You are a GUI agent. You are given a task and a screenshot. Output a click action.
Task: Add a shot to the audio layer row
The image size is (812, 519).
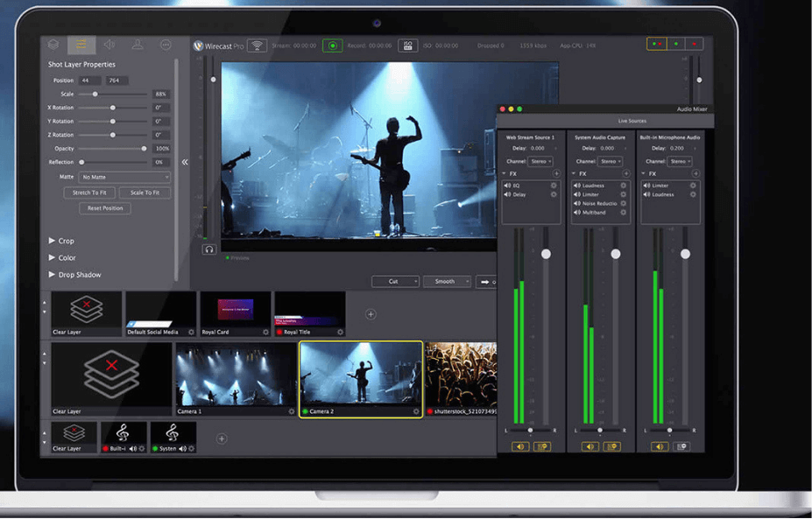click(222, 438)
